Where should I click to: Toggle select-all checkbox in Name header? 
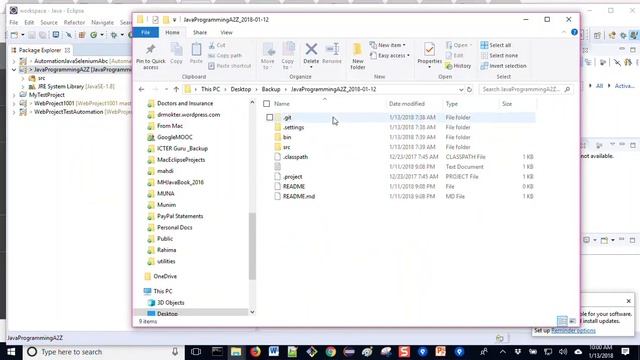(267, 104)
